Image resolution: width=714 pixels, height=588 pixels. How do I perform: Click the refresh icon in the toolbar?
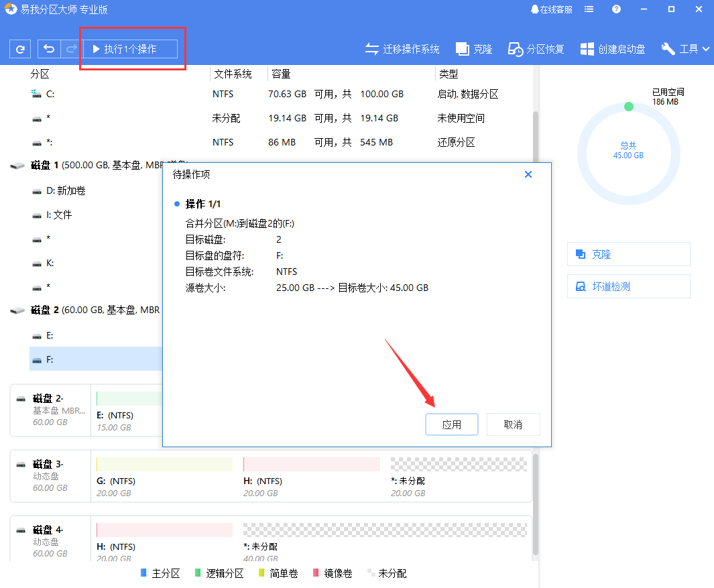(x=19, y=48)
